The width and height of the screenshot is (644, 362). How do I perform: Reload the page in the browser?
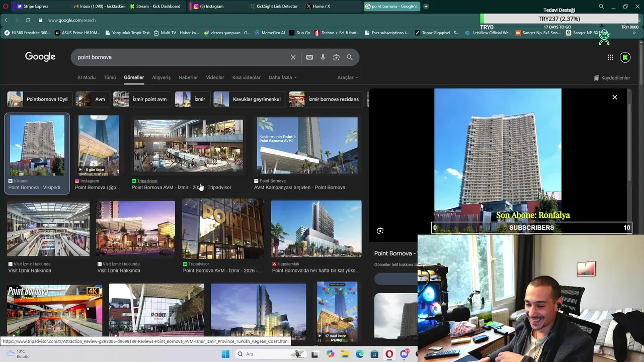(28, 20)
